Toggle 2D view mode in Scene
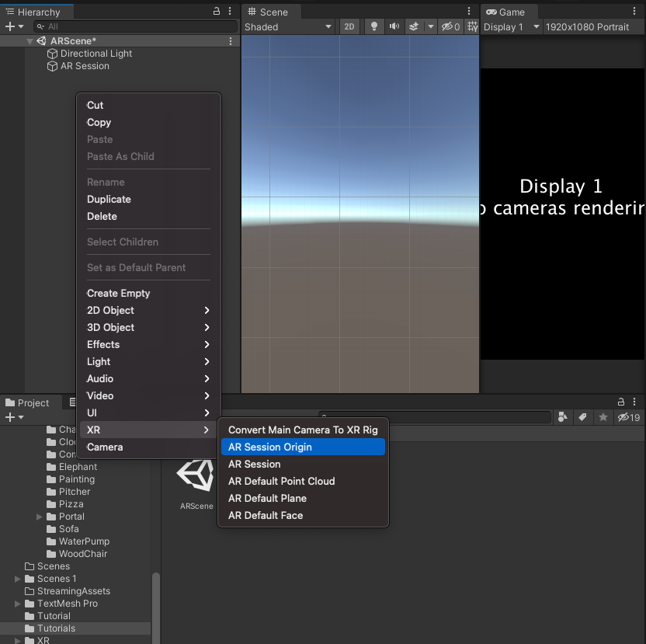 tap(349, 26)
